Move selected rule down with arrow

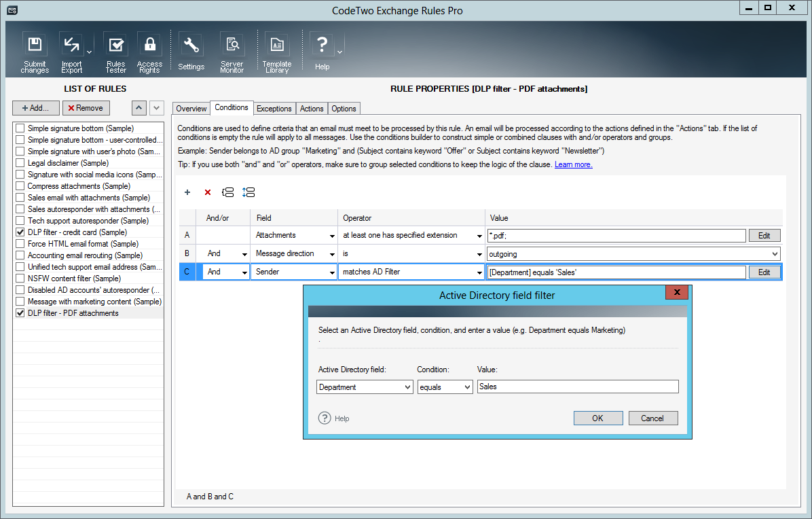[x=157, y=108]
